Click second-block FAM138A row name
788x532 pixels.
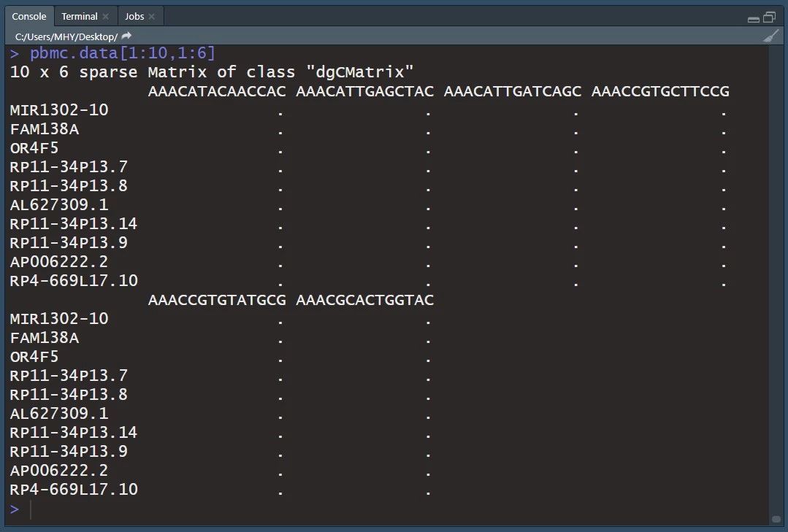point(45,338)
